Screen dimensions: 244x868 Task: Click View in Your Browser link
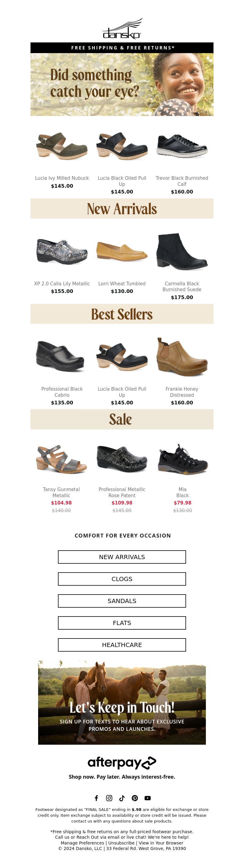tap(161, 843)
